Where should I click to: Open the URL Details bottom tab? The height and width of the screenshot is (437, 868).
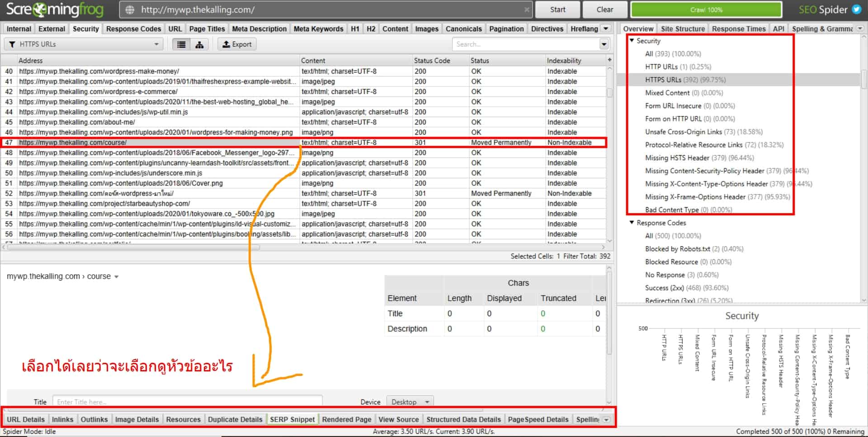point(26,419)
